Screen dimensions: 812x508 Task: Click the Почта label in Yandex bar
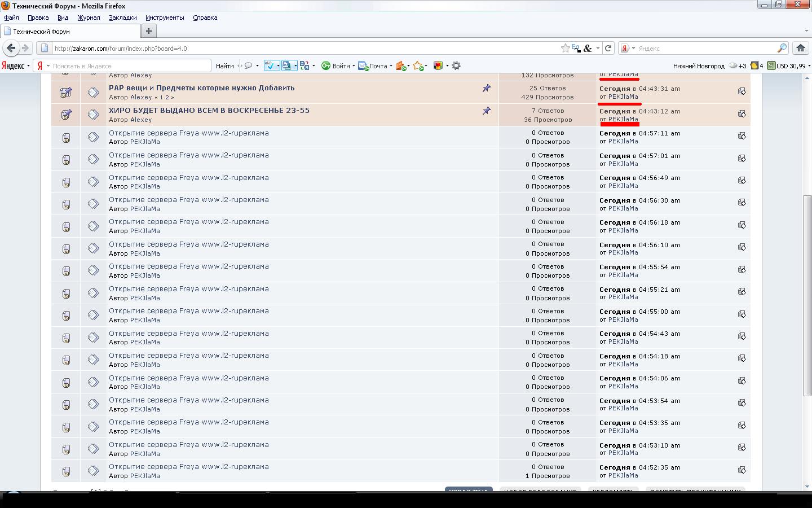pyautogui.click(x=378, y=66)
